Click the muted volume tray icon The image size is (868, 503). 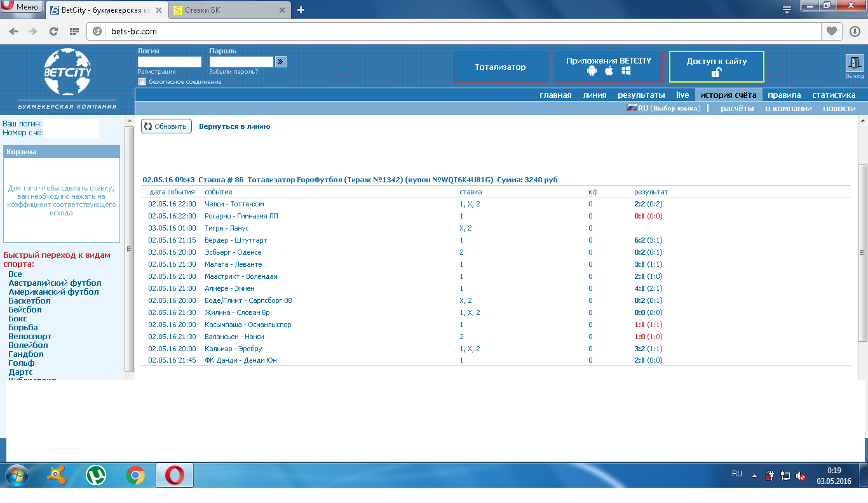coord(801,475)
